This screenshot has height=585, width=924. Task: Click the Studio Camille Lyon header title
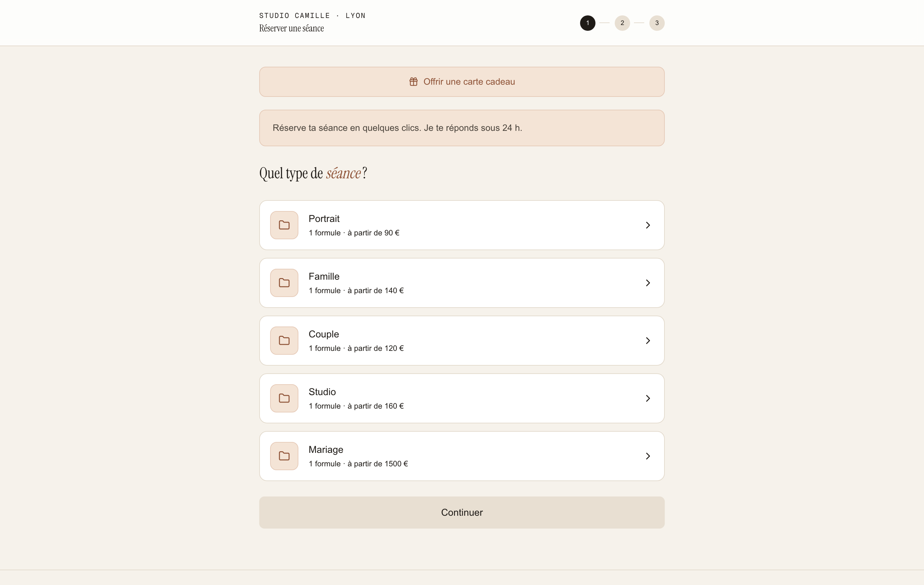click(x=312, y=16)
